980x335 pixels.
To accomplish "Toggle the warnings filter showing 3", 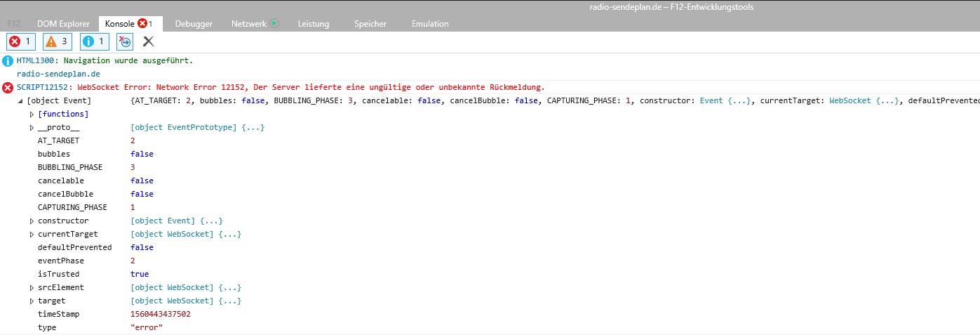I will pyautogui.click(x=57, y=41).
